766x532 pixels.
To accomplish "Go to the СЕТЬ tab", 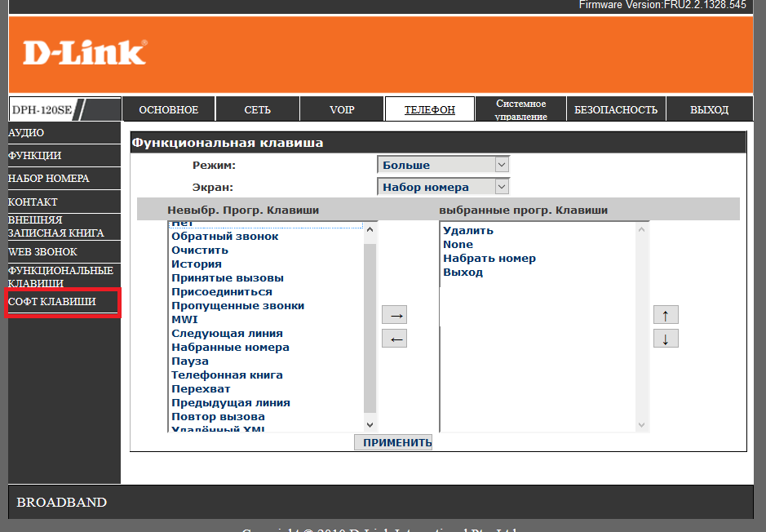I will pos(257,109).
